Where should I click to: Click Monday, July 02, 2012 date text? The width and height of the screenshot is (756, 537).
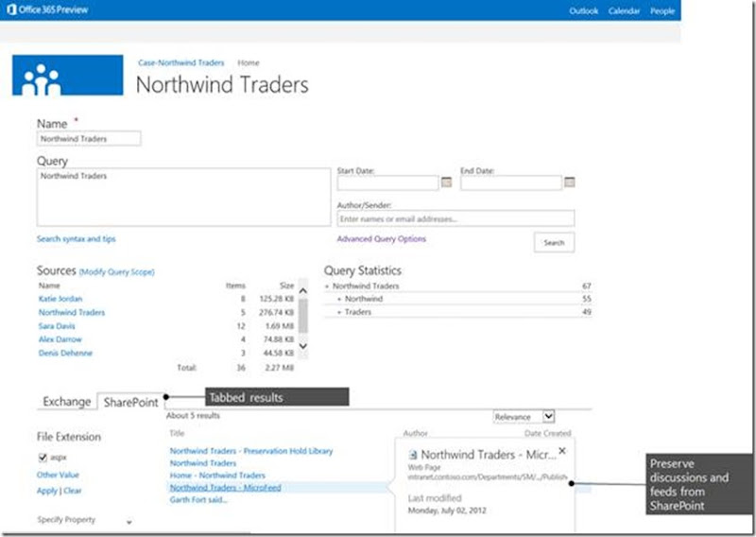tap(447, 511)
